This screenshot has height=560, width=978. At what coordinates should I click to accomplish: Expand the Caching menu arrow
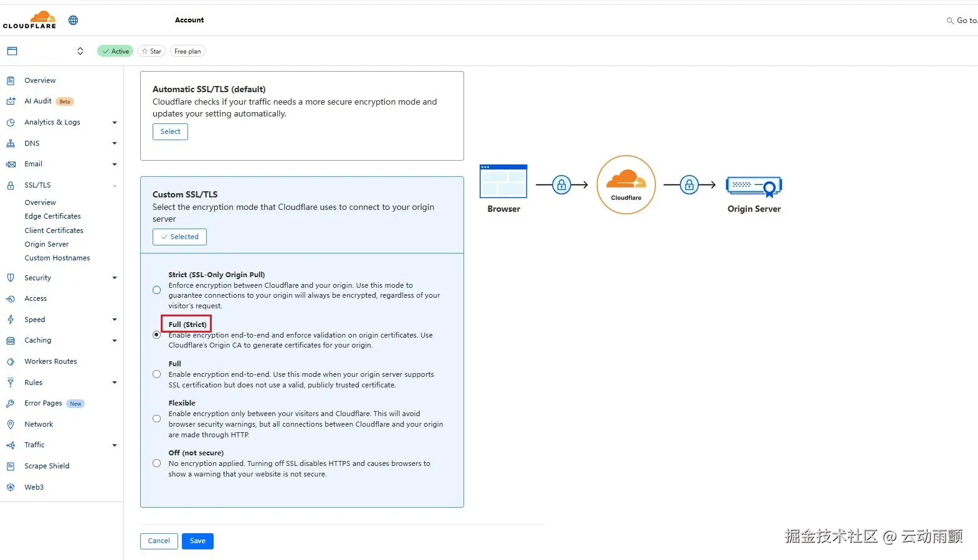click(x=115, y=341)
